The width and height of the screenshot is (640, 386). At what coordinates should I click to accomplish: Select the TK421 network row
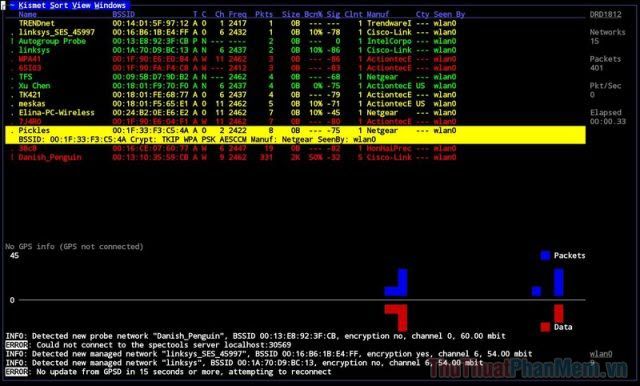click(x=296, y=95)
